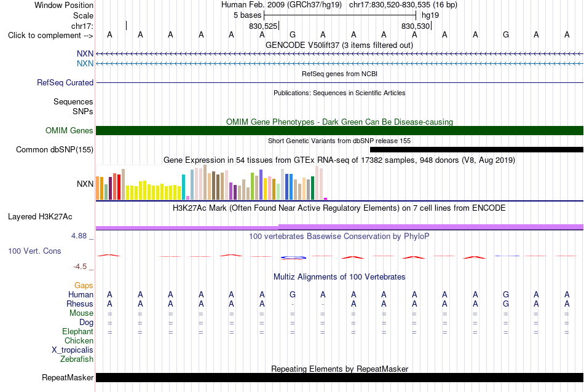Click the NXN label beside GTEx chart
Viewport: 584px width, 392px height.
pyautogui.click(x=85, y=184)
